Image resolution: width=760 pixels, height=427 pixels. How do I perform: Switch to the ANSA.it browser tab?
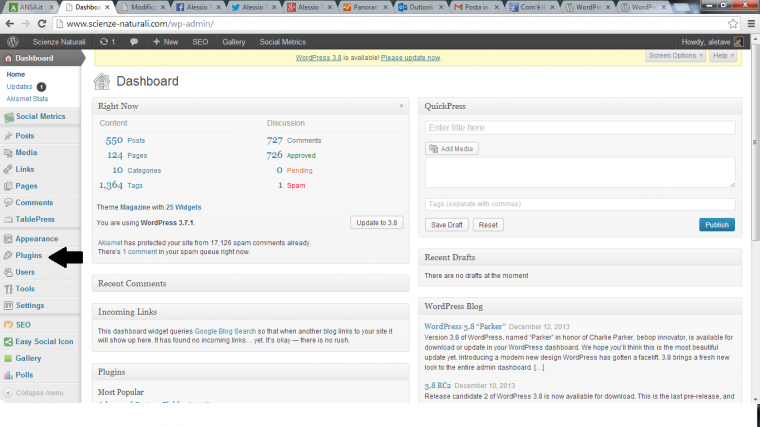[31, 7]
